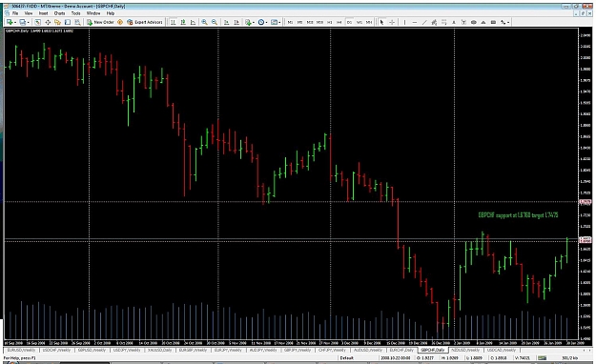Open the Tools menu
Image resolution: width=596 pixels, height=364 pixels.
pyautogui.click(x=75, y=13)
